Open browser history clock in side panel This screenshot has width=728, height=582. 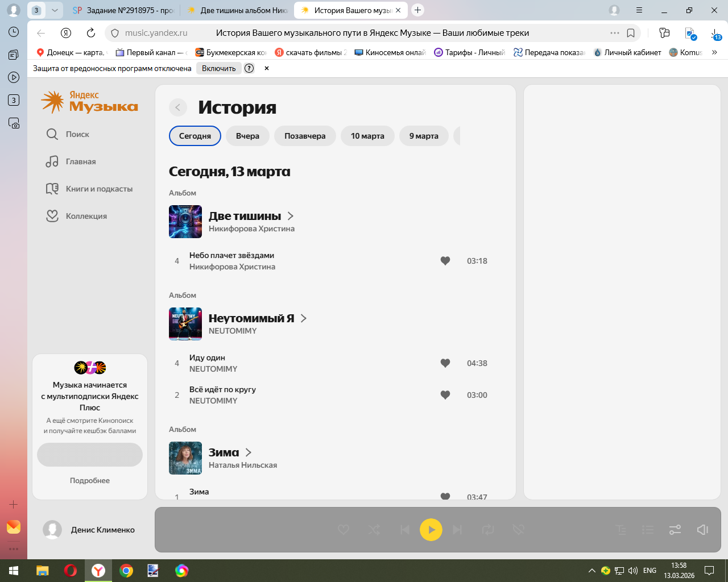(x=14, y=32)
